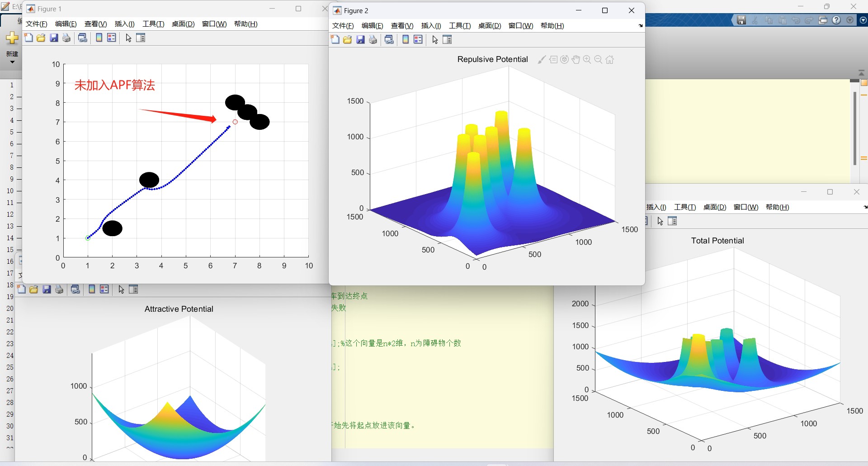Click the Repulsive Potential plot title
The image size is (868, 466).
(x=492, y=59)
